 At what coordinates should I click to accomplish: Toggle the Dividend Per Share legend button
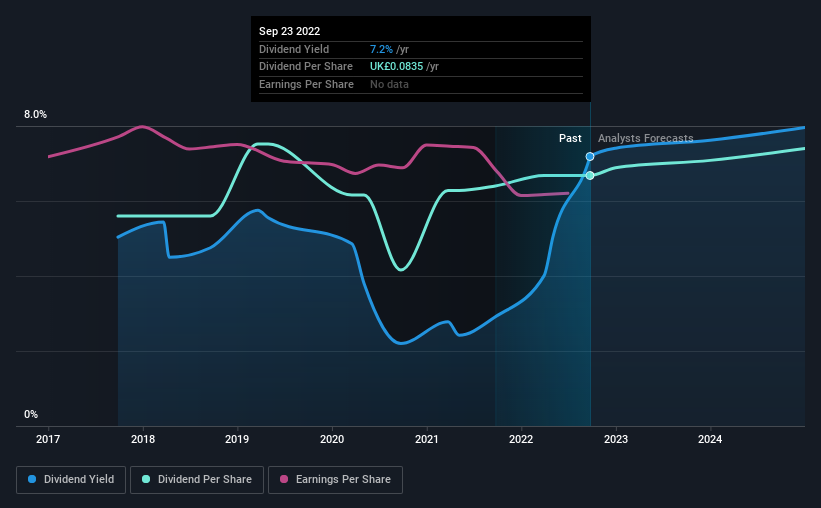pyautogui.click(x=197, y=480)
